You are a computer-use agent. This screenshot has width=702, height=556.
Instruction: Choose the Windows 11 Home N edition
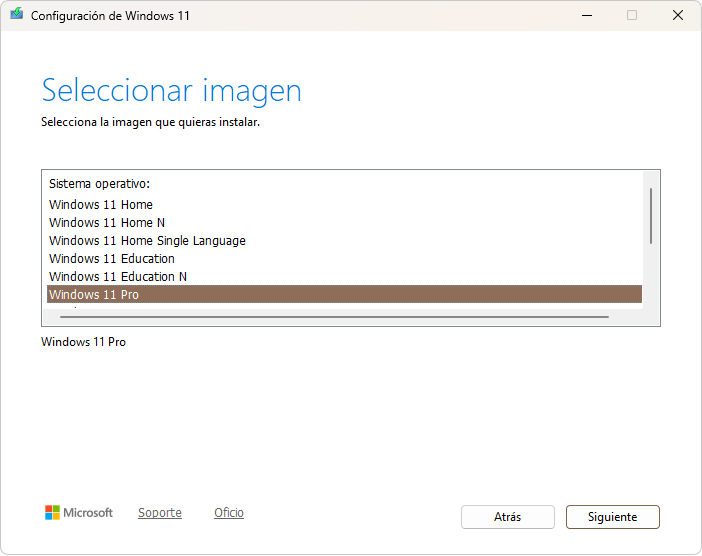click(x=107, y=223)
